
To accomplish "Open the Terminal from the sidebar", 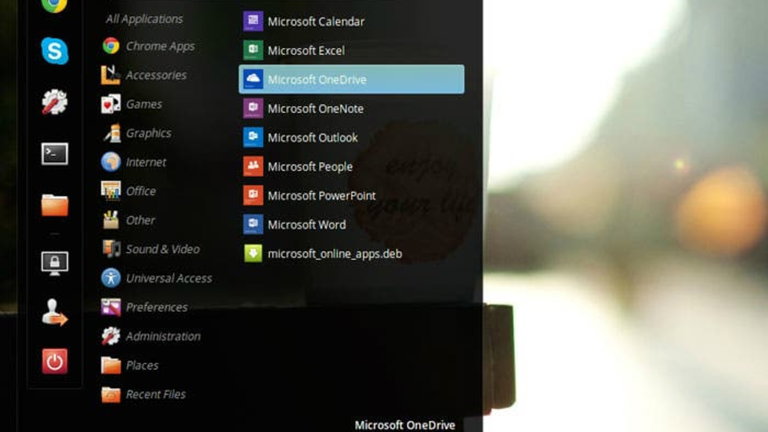I will pyautogui.click(x=54, y=154).
